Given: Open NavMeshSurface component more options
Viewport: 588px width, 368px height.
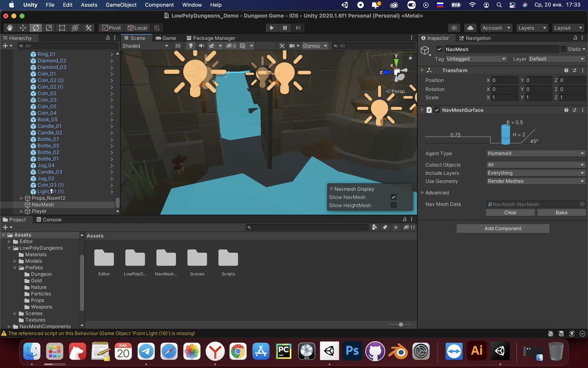Looking at the screenshot, I should tap(583, 110).
